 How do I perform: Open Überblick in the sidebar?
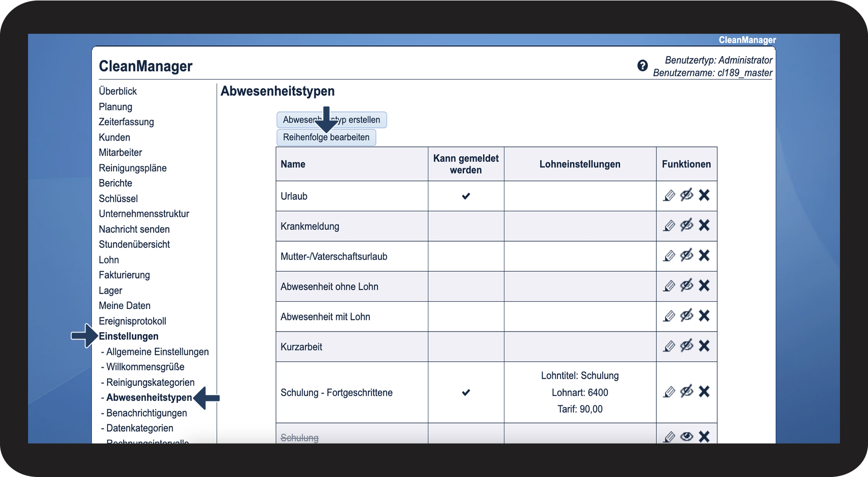tap(118, 91)
